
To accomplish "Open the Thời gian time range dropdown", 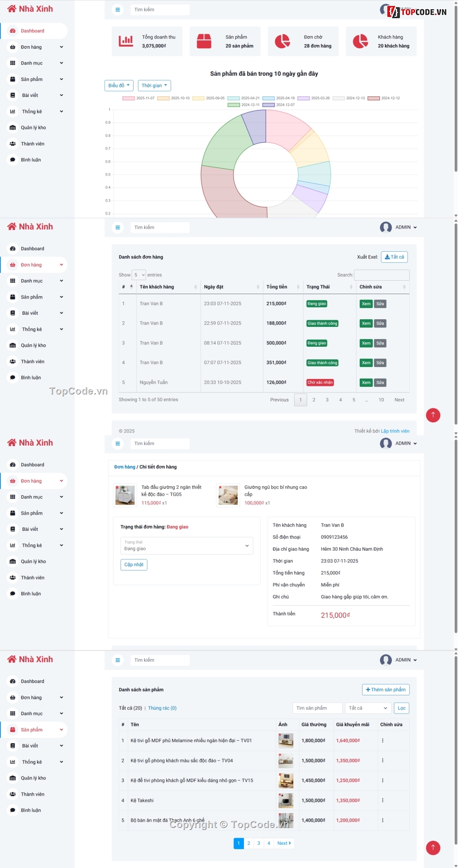I will [x=154, y=85].
